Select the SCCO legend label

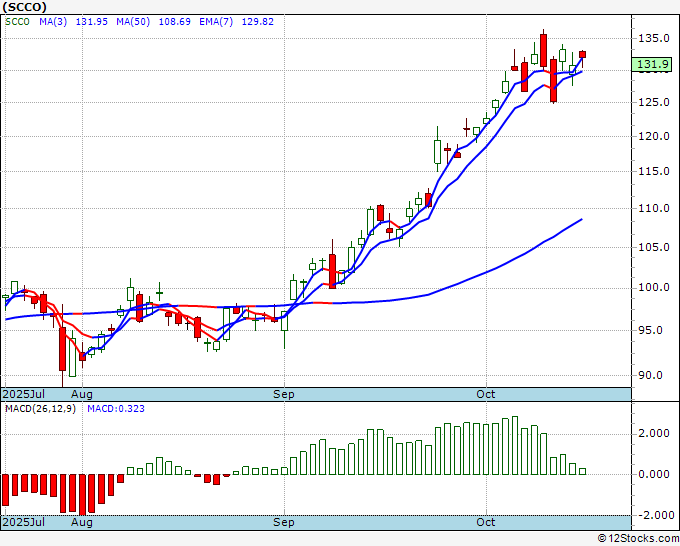17,22
